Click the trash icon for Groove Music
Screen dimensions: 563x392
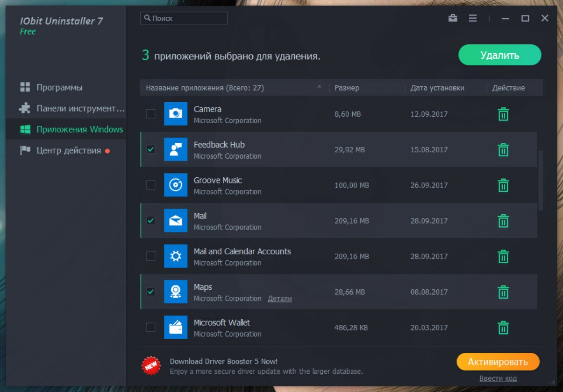click(x=503, y=185)
